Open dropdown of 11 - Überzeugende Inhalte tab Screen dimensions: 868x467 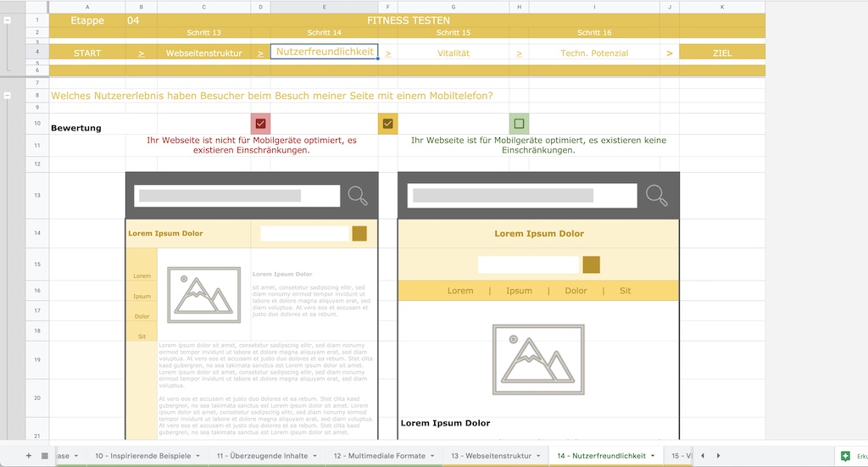(x=314, y=456)
